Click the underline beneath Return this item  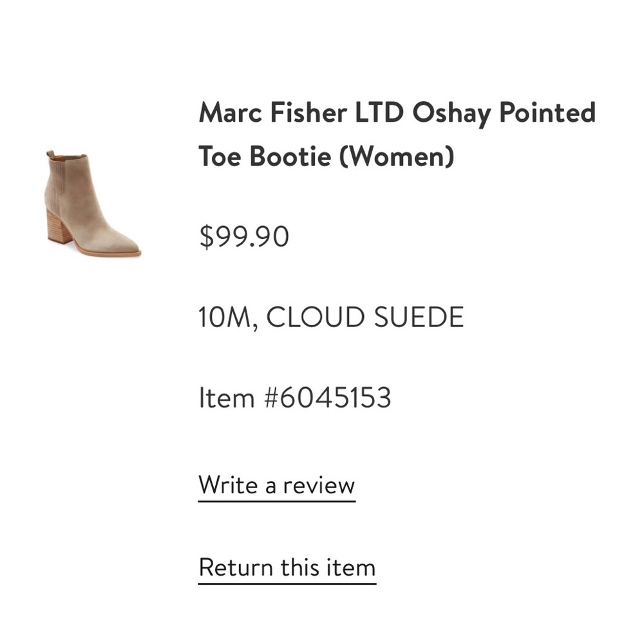[287, 583]
